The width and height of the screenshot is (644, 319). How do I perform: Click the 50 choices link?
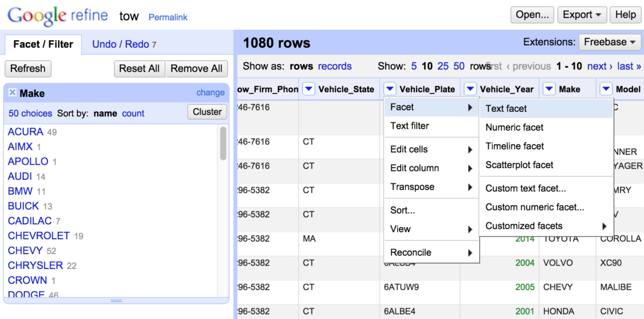(30, 113)
